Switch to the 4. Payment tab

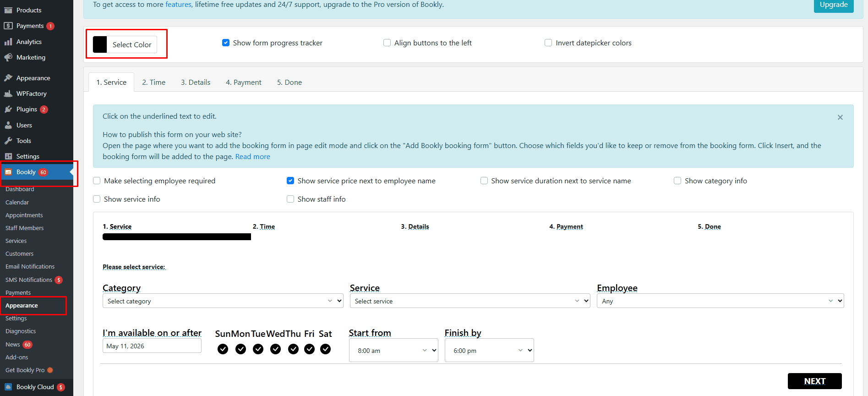[244, 82]
